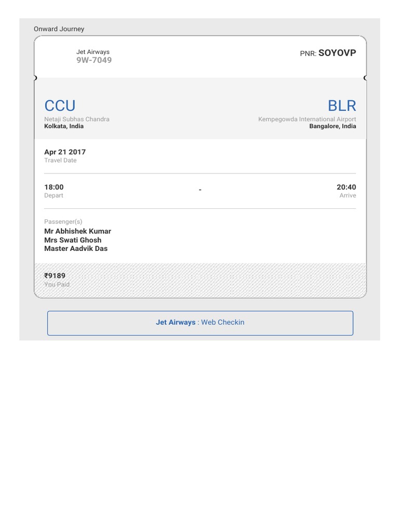Click the Onward Journey heading
This screenshot has height=532, width=399.
59,29
